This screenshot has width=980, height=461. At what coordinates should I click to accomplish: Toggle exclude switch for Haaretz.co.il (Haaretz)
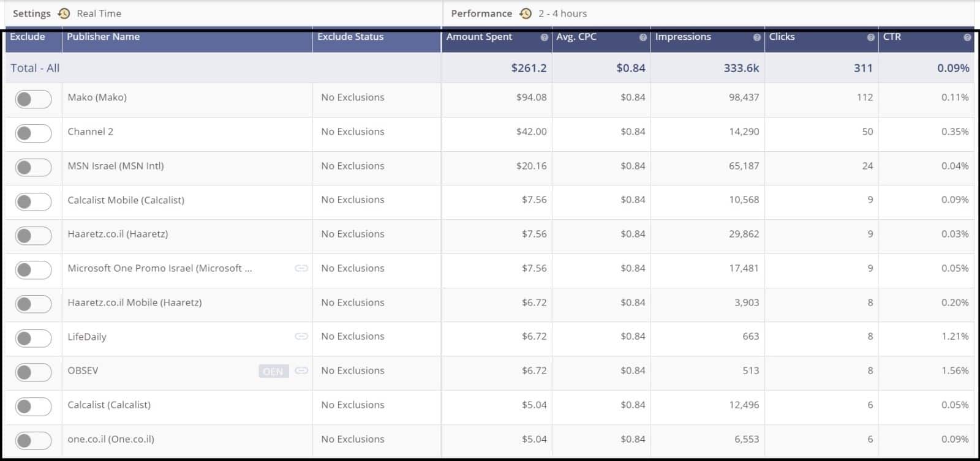(33, 236)
